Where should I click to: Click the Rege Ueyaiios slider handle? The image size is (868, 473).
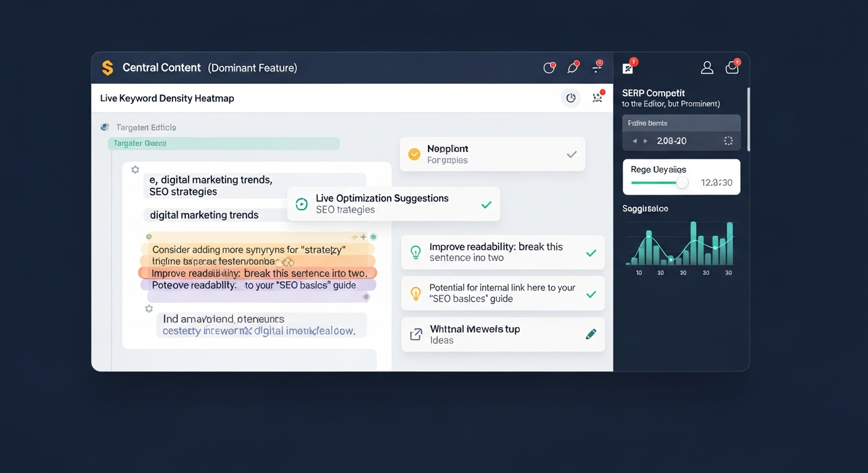click(x=682, y=182)
